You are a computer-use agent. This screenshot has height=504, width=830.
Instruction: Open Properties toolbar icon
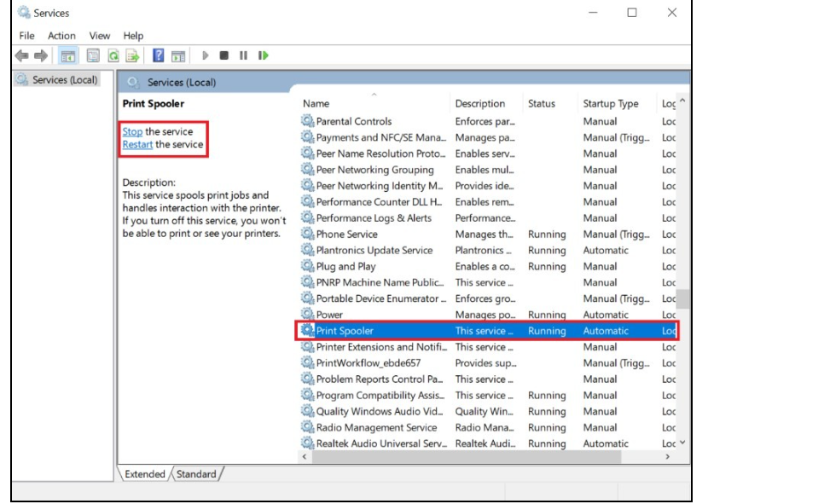[x=93, y=55]
